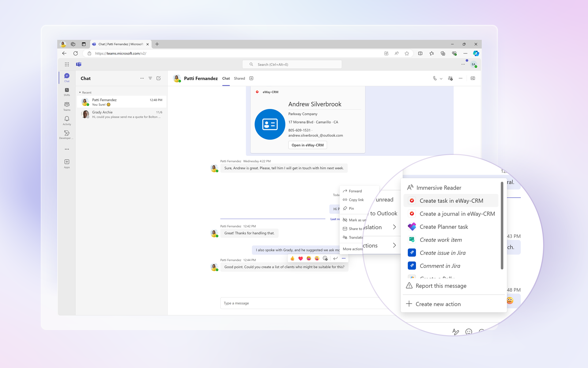Screen dimensions: 588x368
Task: Select Create a journal in eWay-CRM
Action: (x=451, y=214)
